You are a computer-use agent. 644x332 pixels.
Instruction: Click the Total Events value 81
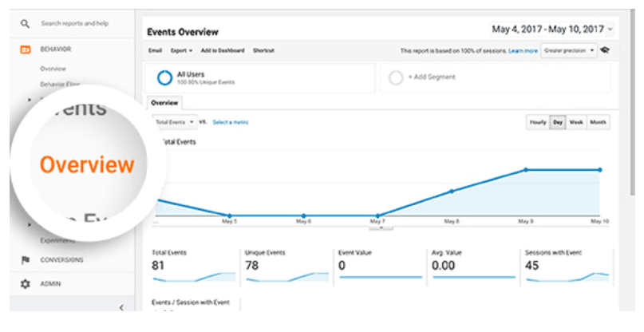pos(158,266)
